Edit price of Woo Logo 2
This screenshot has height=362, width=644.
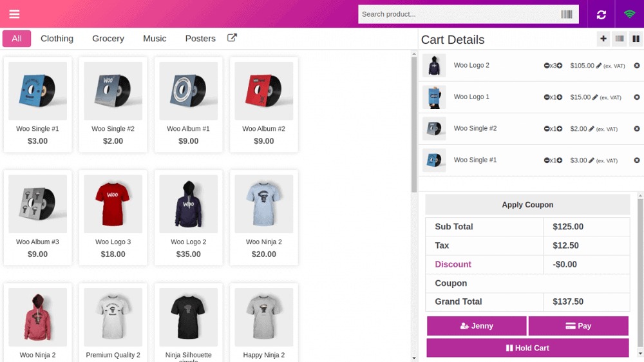click(x=599, y=66)
